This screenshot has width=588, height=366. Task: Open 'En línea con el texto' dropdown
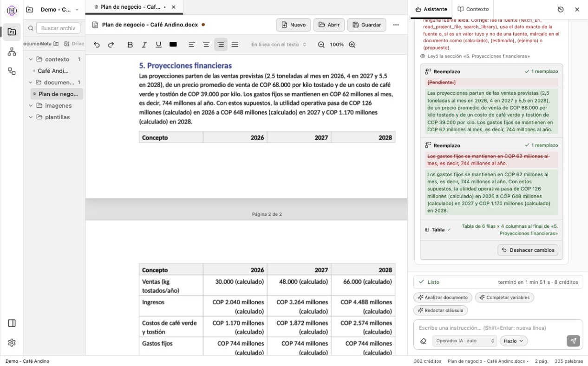click(279, 45)
